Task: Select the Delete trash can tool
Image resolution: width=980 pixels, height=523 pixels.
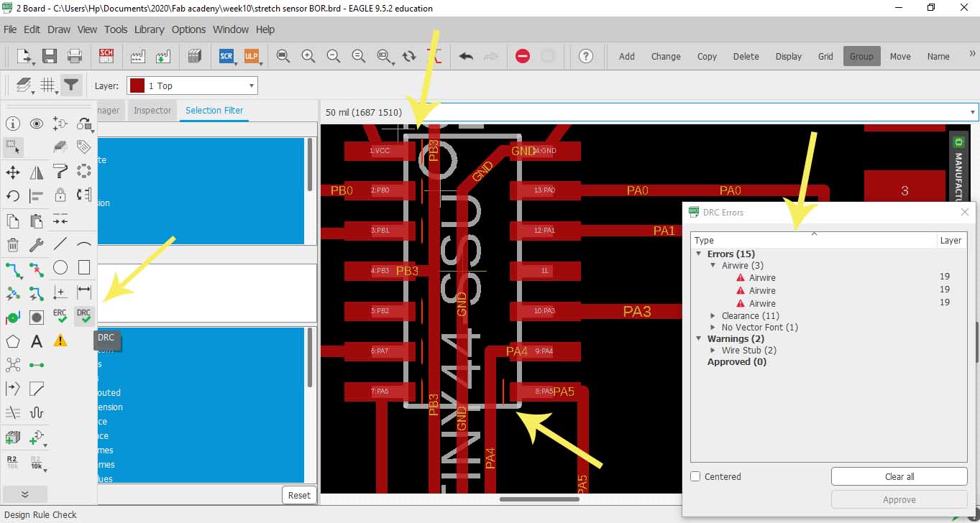Action: tap(13, 245)
